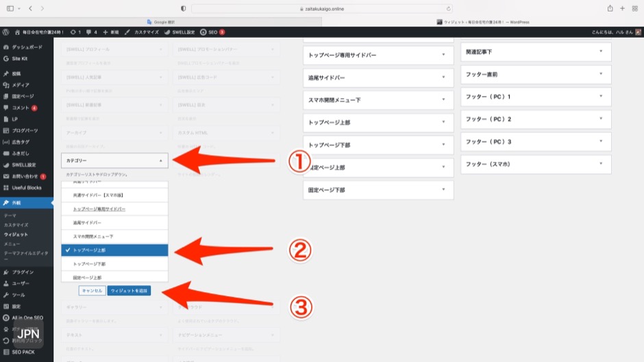Select 追尾サイドバー in the widget area list

114,223
